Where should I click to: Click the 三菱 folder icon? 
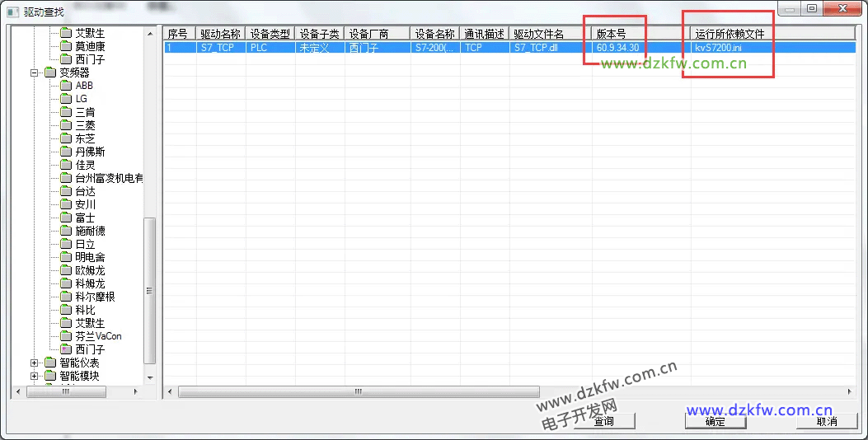66,125
